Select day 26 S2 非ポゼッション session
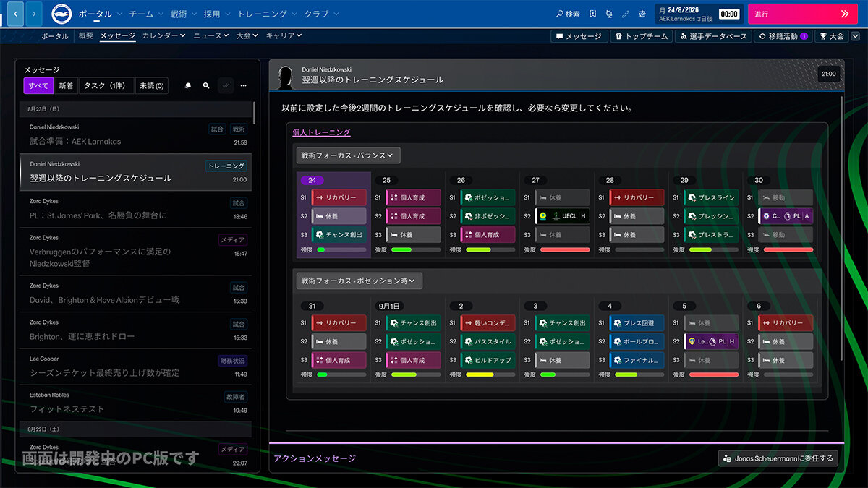The width and height of the screenshot is (868, 488). coord(488,215)
